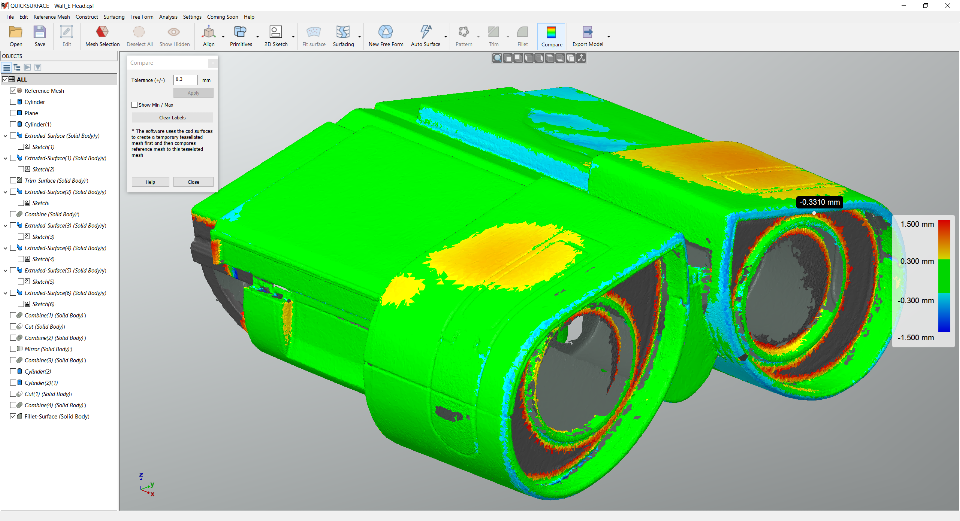Click the Export Model icon

[587, 36]
